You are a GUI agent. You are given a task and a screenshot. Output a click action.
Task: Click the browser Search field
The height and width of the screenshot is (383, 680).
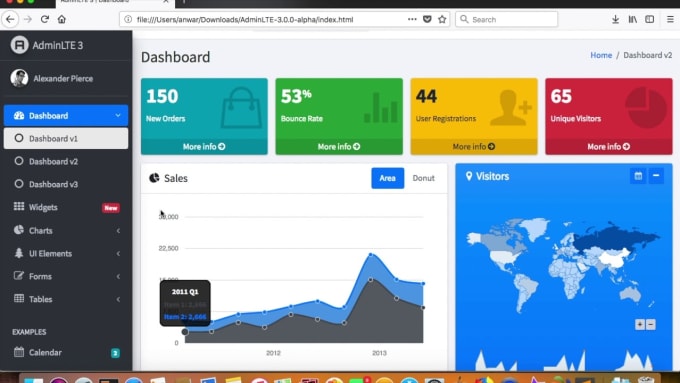pos(507,20)
